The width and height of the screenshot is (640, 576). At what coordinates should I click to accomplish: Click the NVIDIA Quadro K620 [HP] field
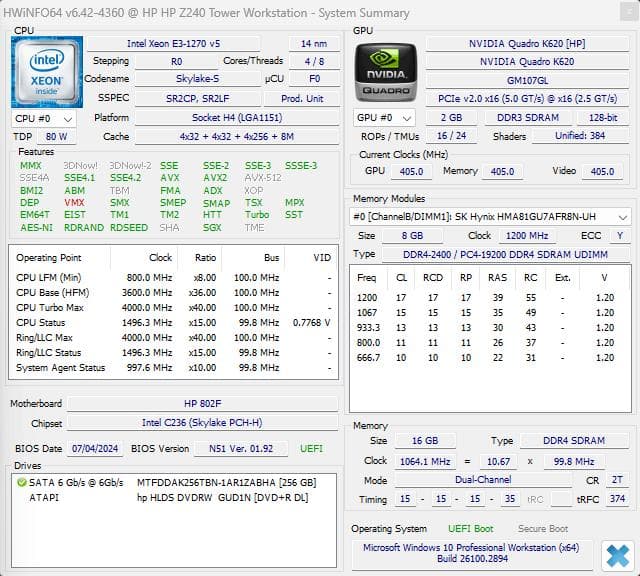click(x=527, y=44)
